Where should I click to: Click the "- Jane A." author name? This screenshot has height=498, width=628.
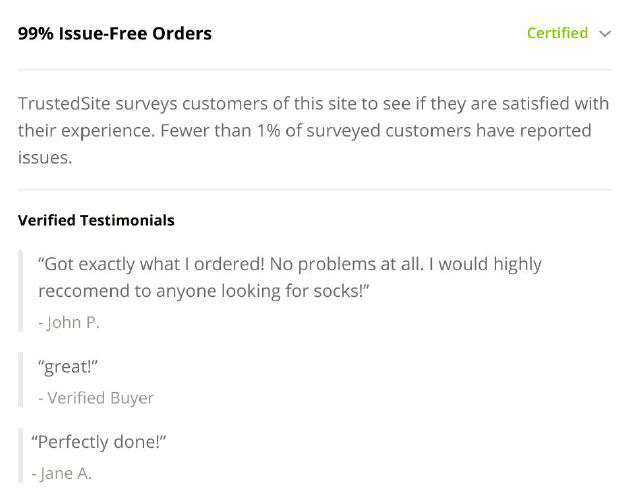[62, 473]
